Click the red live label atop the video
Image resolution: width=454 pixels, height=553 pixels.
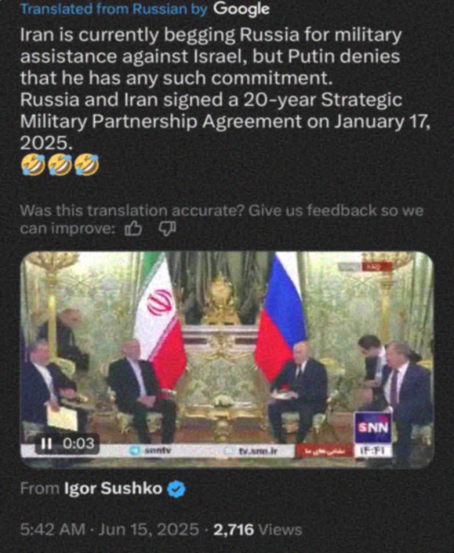[x=377, y=267]
